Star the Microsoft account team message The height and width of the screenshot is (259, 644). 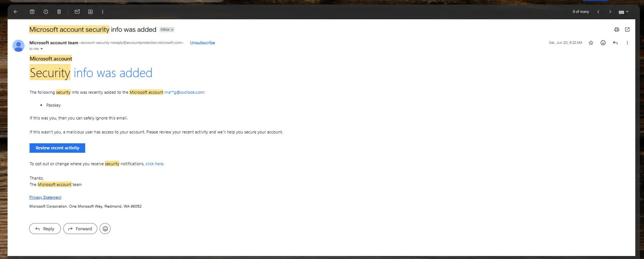591,43
